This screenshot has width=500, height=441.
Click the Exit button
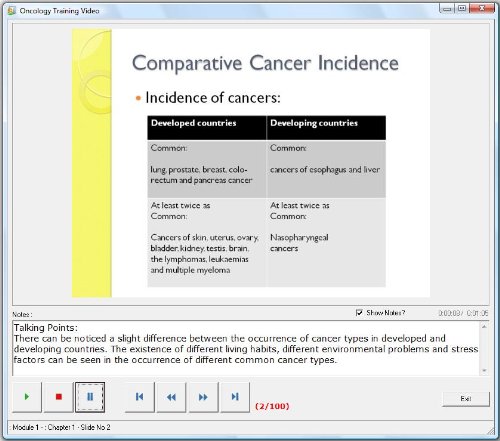(x=466, y=399)
